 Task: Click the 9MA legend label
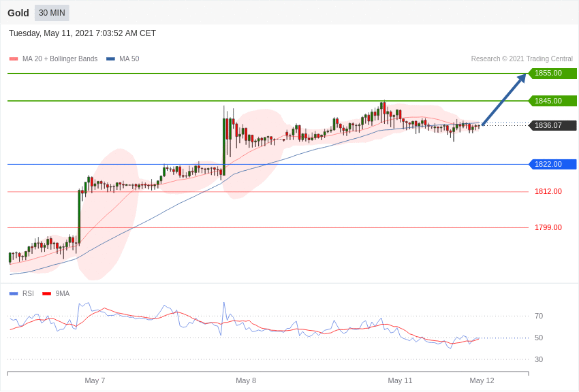[x=63, y=293]
